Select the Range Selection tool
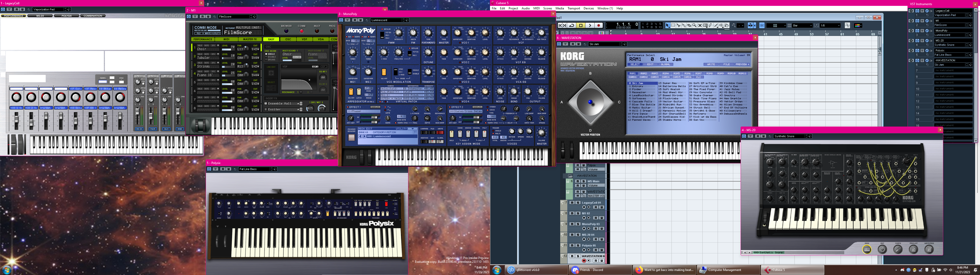980x275 pixels. [x=673, y=25]
